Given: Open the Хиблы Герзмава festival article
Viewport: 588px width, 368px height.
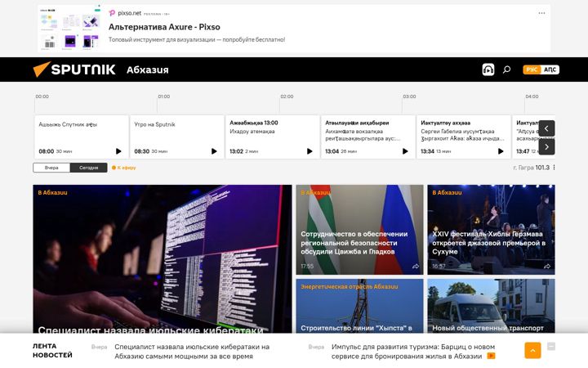Looking at the screenshot, I should pos(488,243).
